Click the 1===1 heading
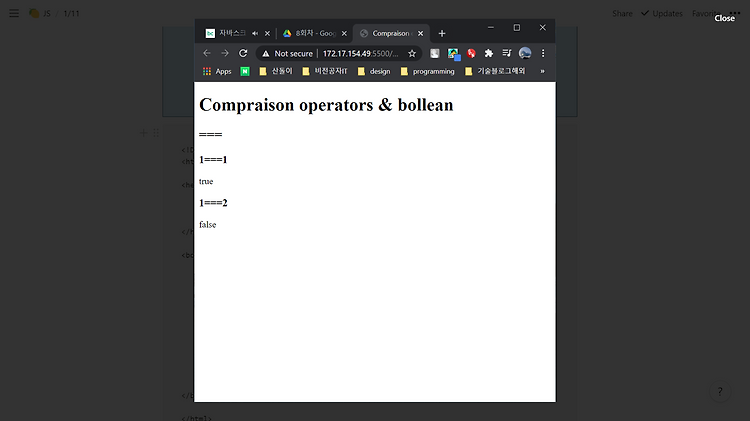The width and height of the screenshot is (750, 421). (x=213, y=159)
